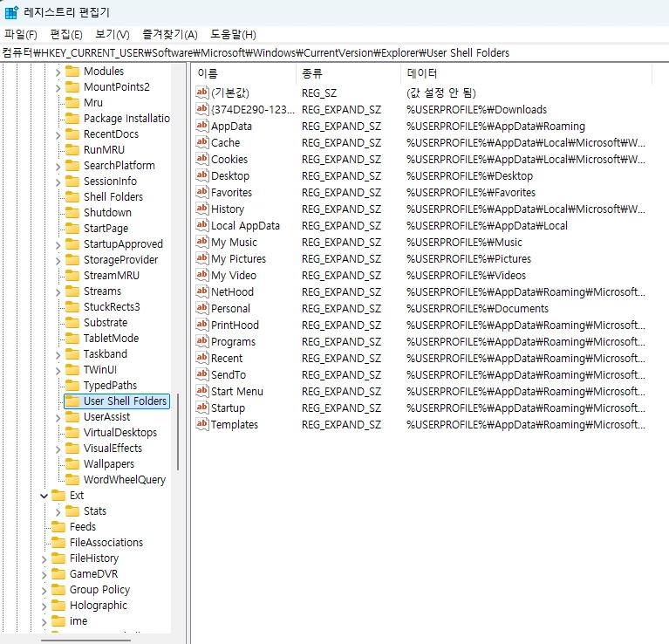
Task: Select the StartPage folder icon
Action: point(72,228)
